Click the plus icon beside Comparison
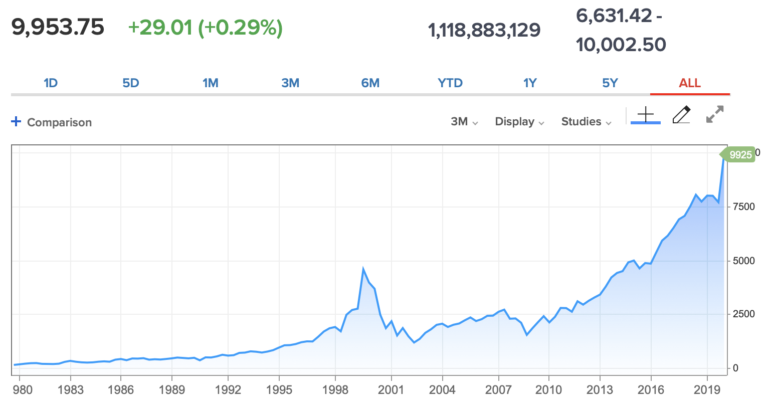The width and height of the screenshot is (768, 407). pos(16,122)
